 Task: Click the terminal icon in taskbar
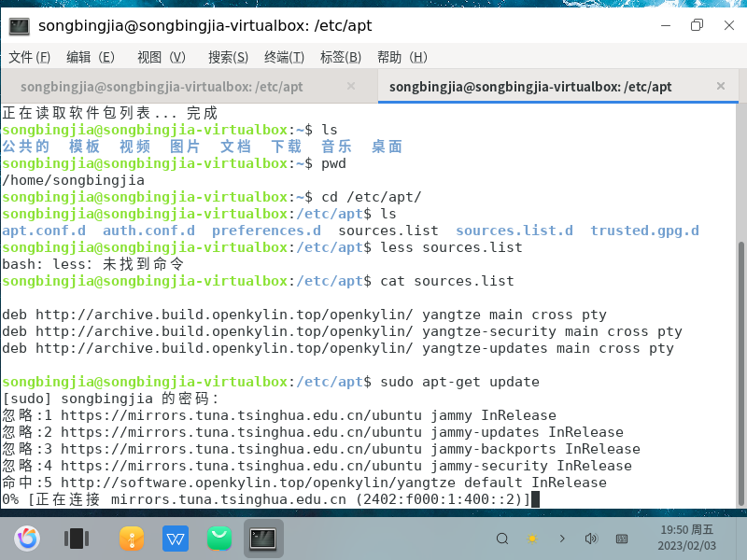(x=263, y=539)
